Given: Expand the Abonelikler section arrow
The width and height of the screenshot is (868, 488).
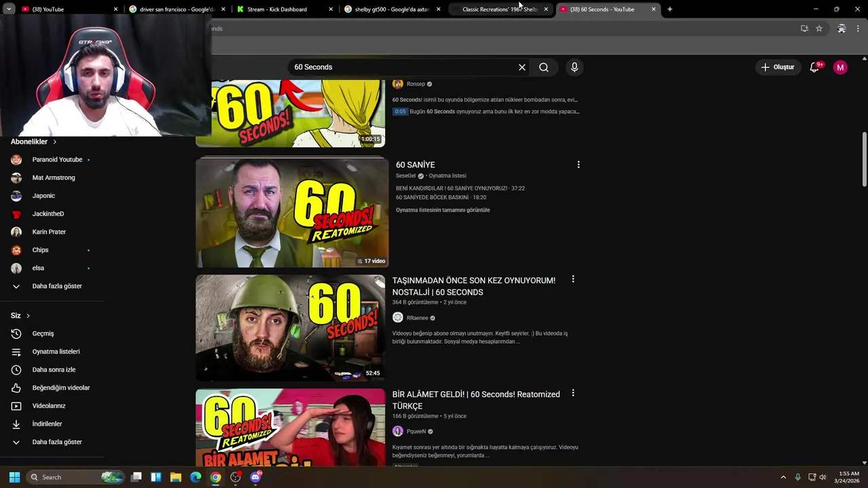Looking at the screenshot, I should tap(54, 142).
